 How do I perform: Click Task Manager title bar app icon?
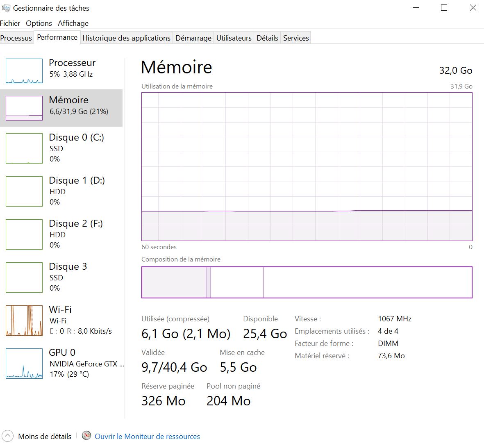pyautogui.click(x=6, y=8)
